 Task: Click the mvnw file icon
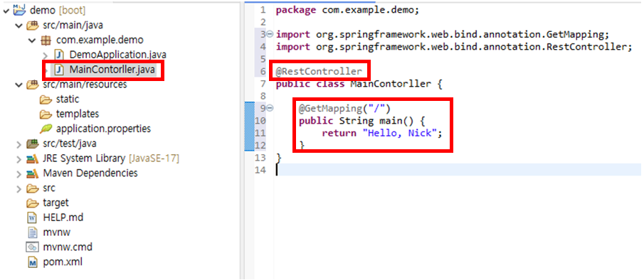[x=32, y=232]
